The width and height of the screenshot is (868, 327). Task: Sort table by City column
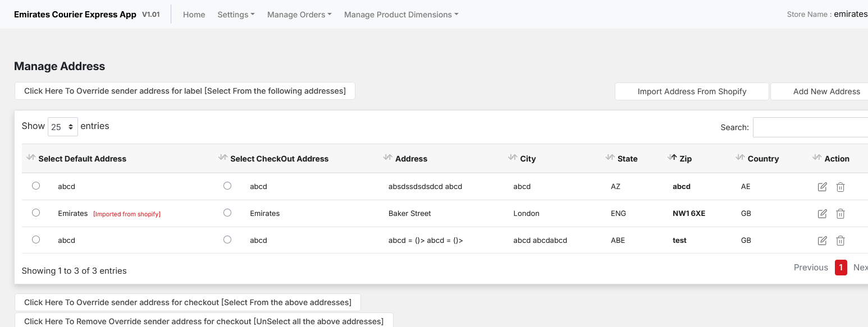coord(527,159)
